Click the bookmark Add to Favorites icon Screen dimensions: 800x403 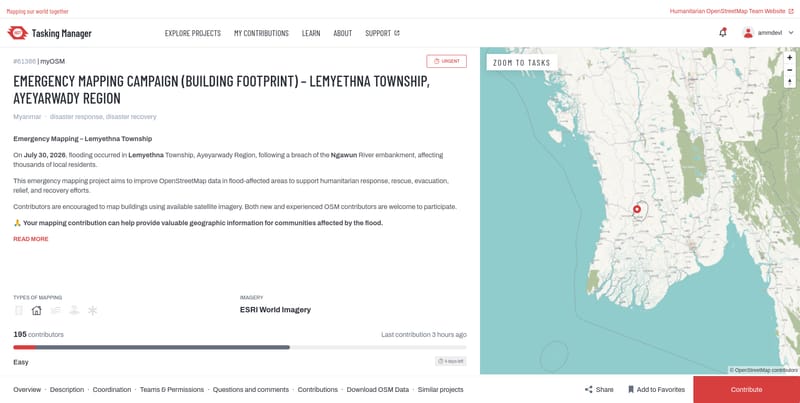pyautogui.click(x=631, y=389)
